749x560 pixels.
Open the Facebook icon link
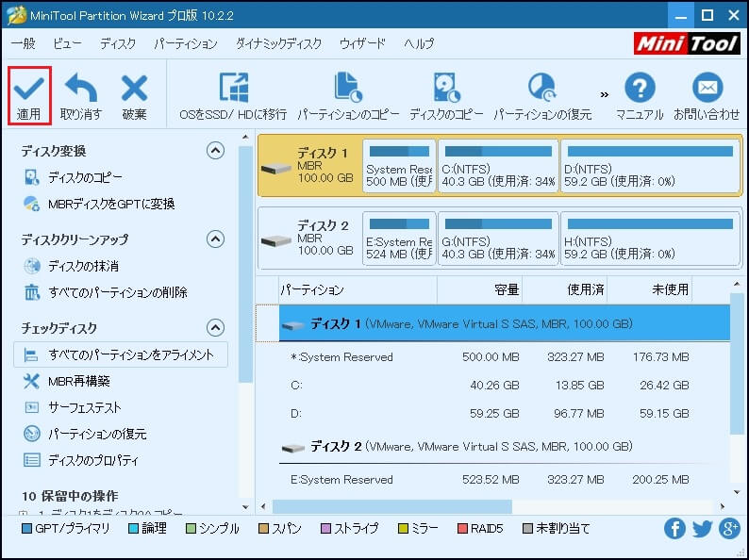tap(674, 529)
